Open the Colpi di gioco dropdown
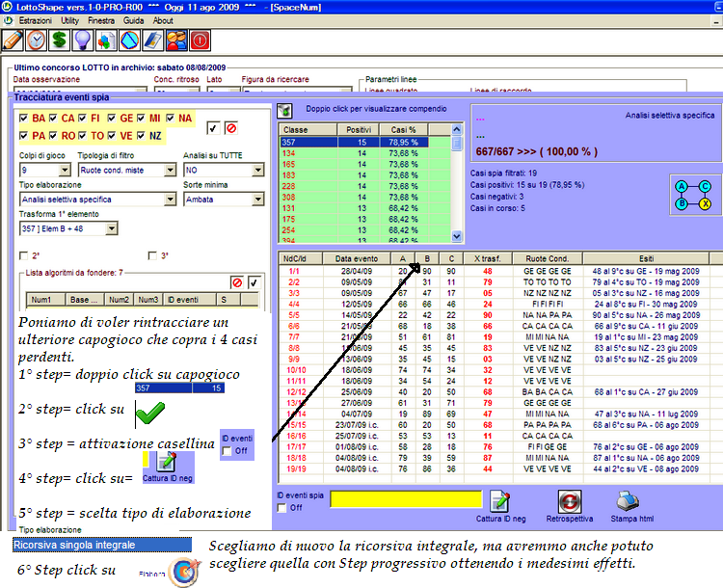 65,171
